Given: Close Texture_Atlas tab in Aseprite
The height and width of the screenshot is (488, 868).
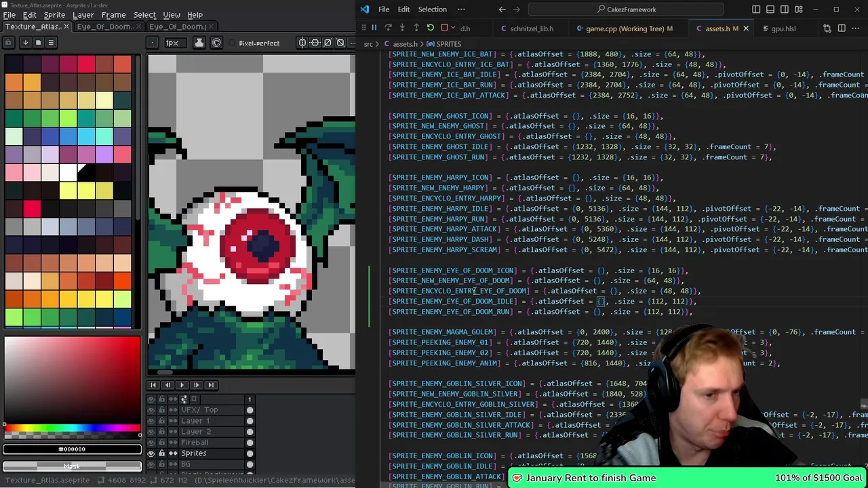Looking at the screenshot, I should pos(66,26).
